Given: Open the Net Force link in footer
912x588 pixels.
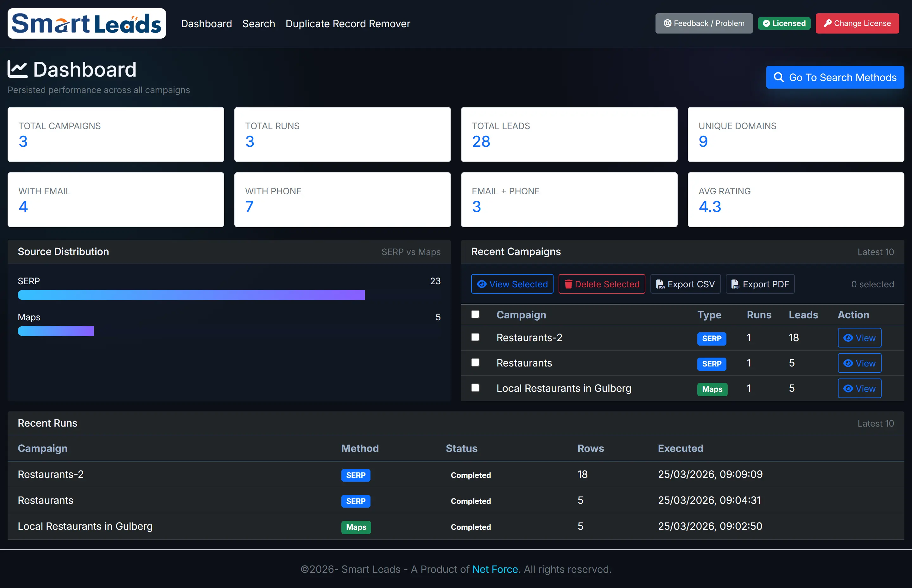Looking at the screenshot, I should (495, 569).
